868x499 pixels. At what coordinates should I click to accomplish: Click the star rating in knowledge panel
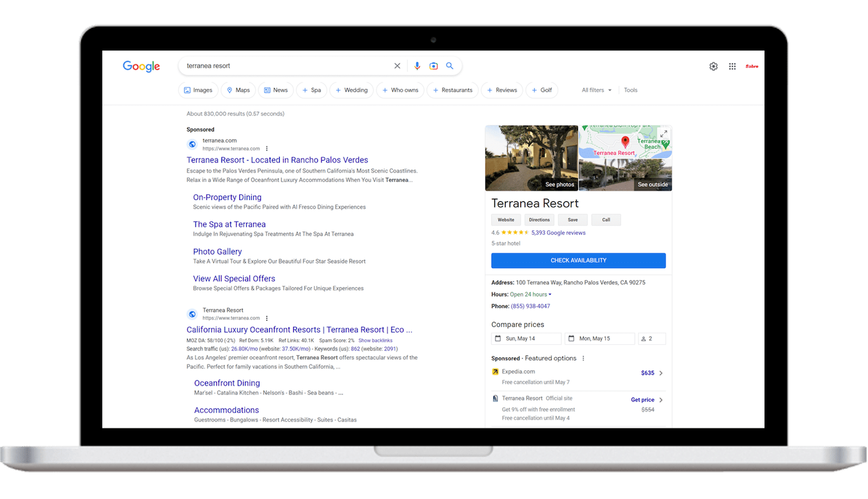(x=515, y=233)
